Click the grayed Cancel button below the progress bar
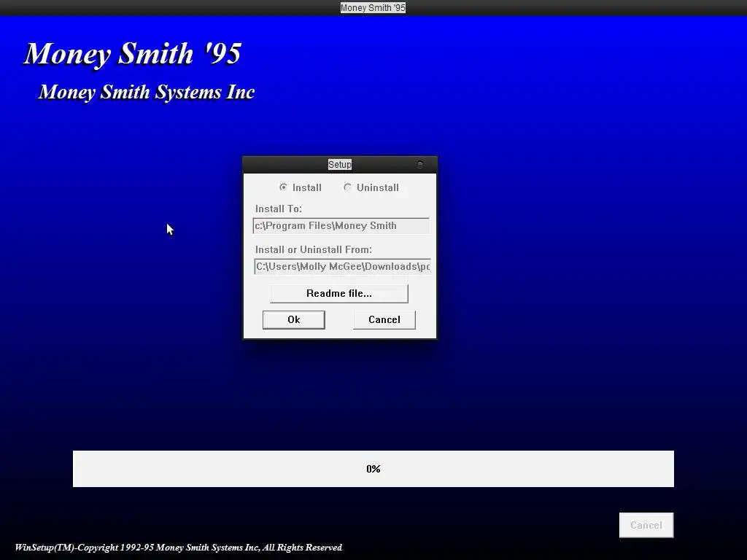 click(x=646, y=525)
